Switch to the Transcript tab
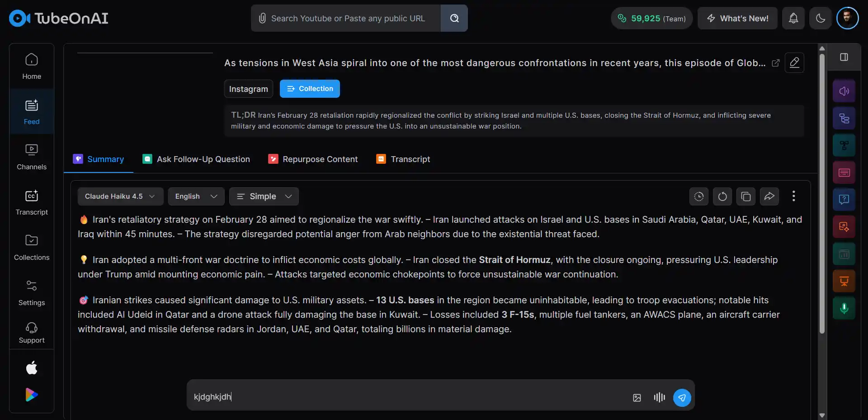The height and width of the screenshot is (420, 868). point(403,159)
